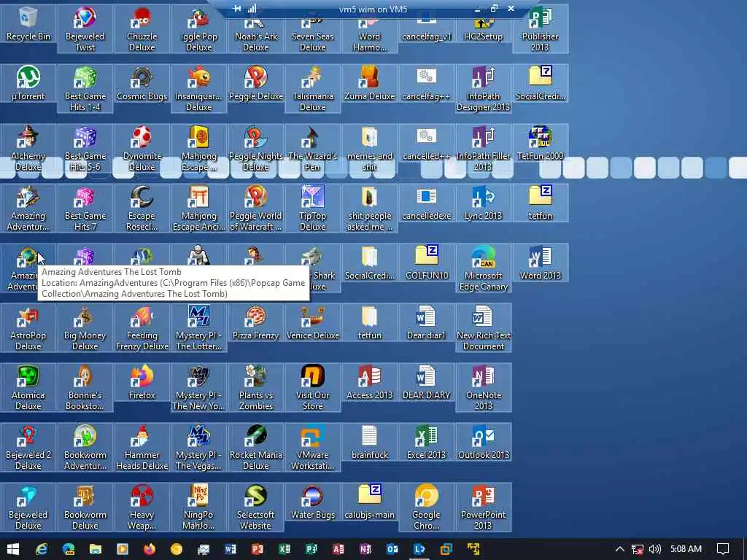The height and width of the screenshot is (560, 747).
Task: Open File Explorer from taskbar
Action: pyautogui.click(x=96, y=549)
